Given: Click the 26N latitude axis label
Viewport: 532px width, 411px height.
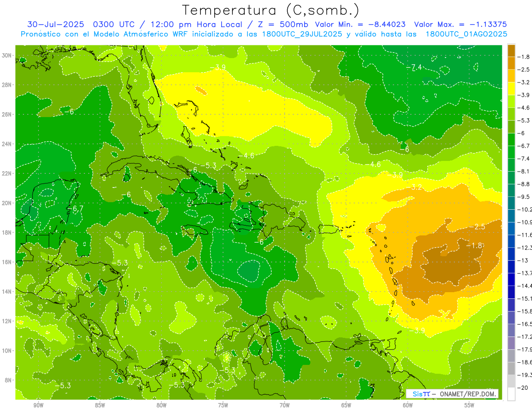Looking at the screenshot, I should [7, 114].
